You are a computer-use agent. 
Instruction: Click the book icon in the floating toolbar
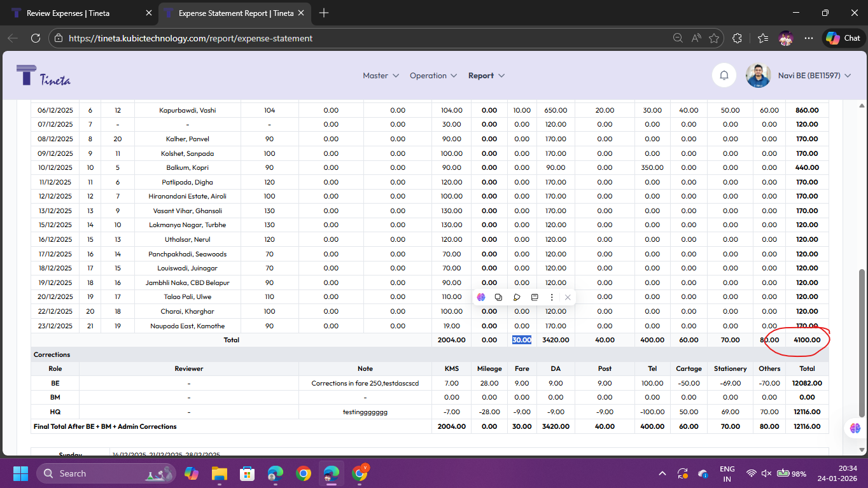(535, 297)
